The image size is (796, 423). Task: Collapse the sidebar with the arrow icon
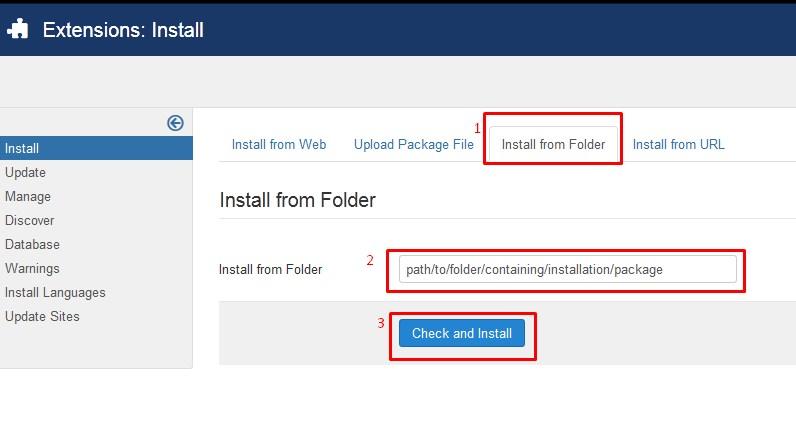click(x=175, y=123)
